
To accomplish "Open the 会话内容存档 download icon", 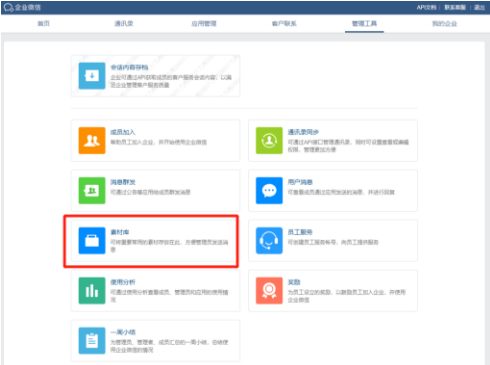I will 92,76.
